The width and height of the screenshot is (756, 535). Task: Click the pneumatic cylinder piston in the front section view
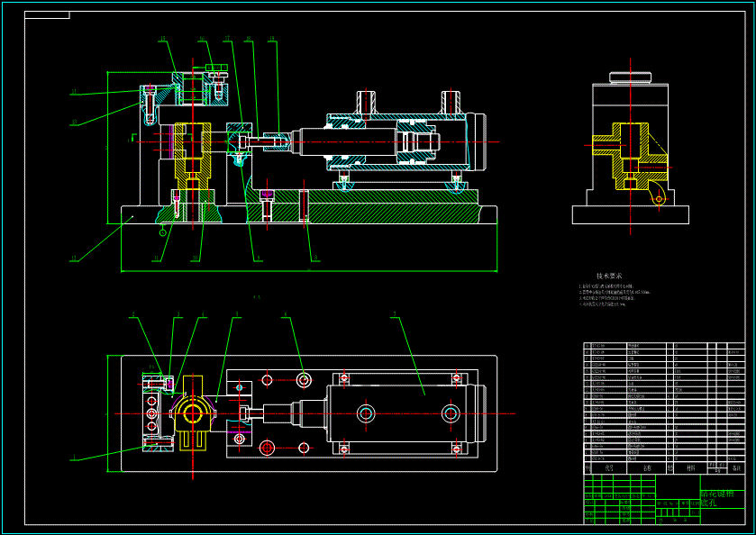point(418,141)
